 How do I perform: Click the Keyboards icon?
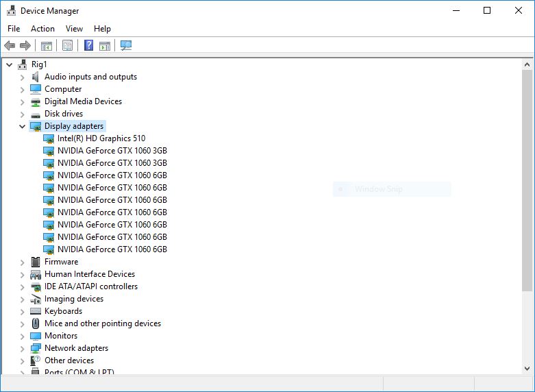pyautogui.click(x=36, y=311)
